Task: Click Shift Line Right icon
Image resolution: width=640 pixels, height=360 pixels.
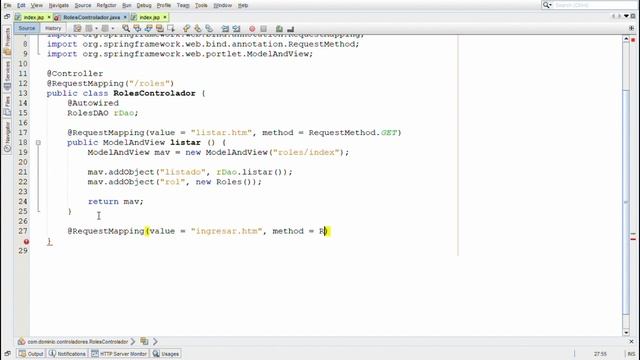Action: [236, 29]
